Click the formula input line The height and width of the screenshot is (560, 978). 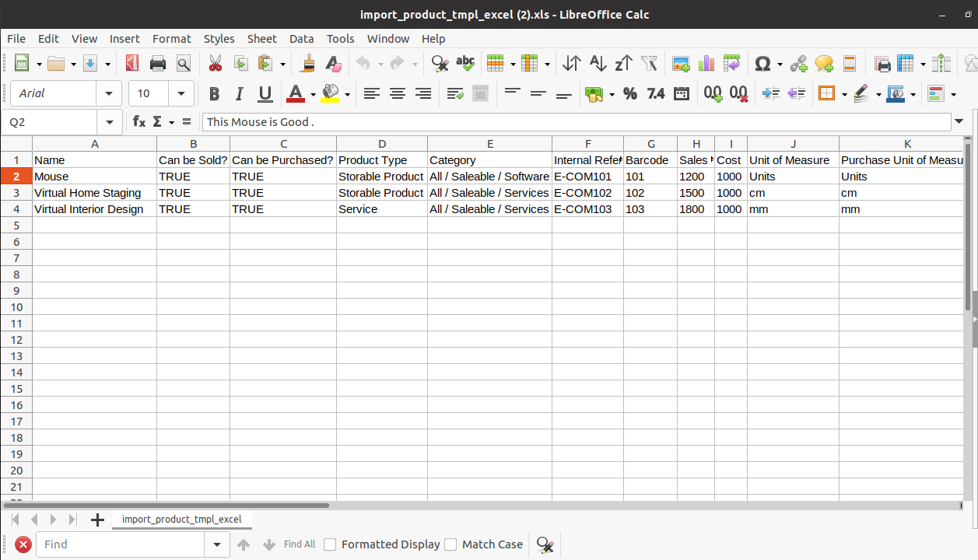[x=577, y=122]
